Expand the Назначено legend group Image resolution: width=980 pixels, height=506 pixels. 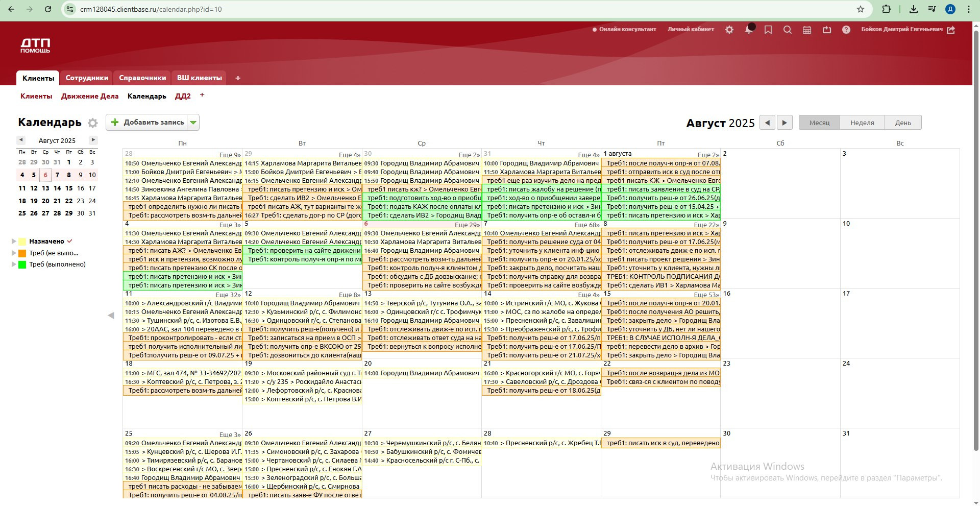tap(14, 241)
